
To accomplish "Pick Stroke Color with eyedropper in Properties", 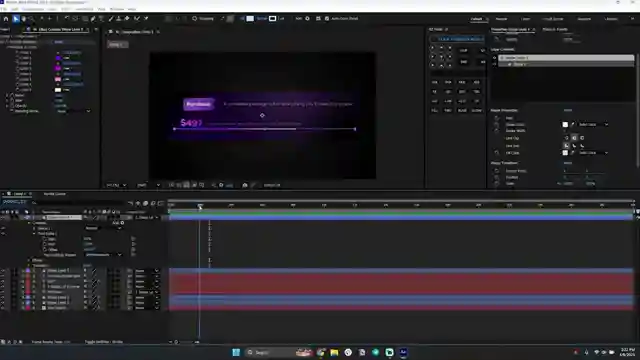I will tap(573, 124).
